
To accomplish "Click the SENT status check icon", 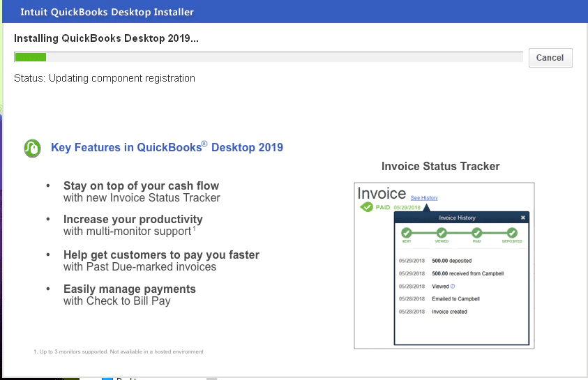I will click(407, 233).
